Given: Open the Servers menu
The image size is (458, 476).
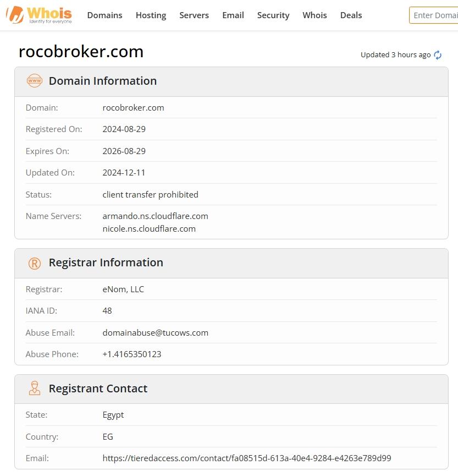Looking at the screenshot, I should pyautogui.click(x=194, y=15).
